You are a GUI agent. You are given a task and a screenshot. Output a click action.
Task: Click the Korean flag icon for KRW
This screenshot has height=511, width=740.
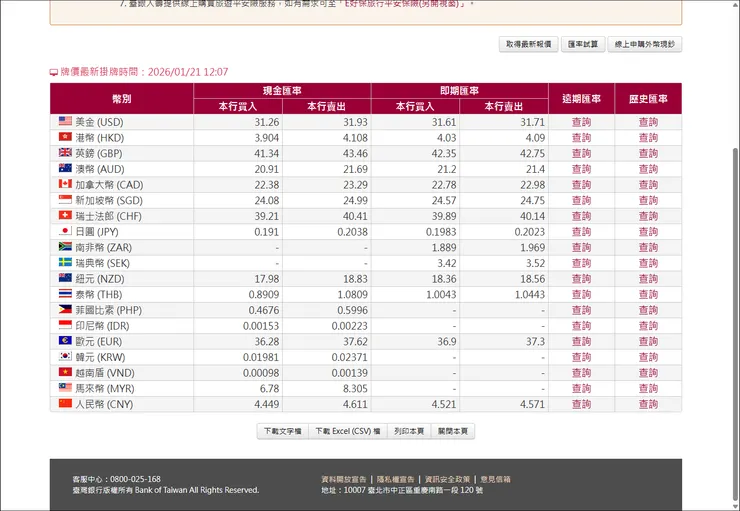(x=65, y=356)
